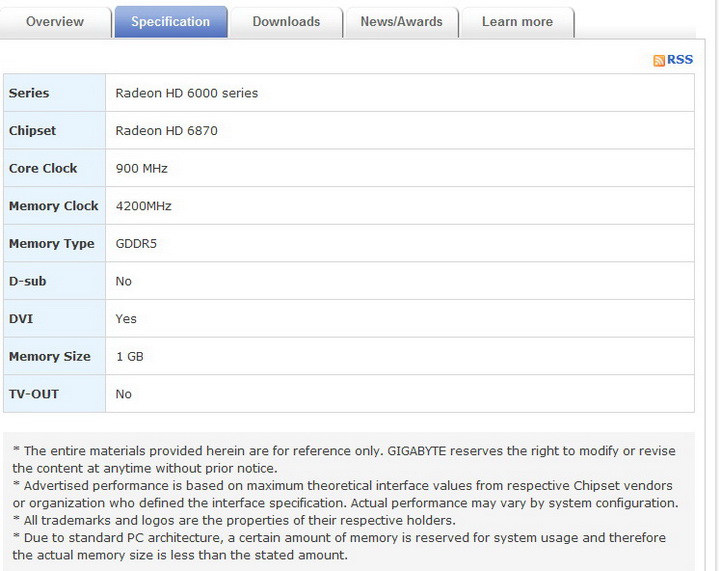720x571 pixels.
Task: Click the 'No' value for TV-OUT
Action: point(124,394)
